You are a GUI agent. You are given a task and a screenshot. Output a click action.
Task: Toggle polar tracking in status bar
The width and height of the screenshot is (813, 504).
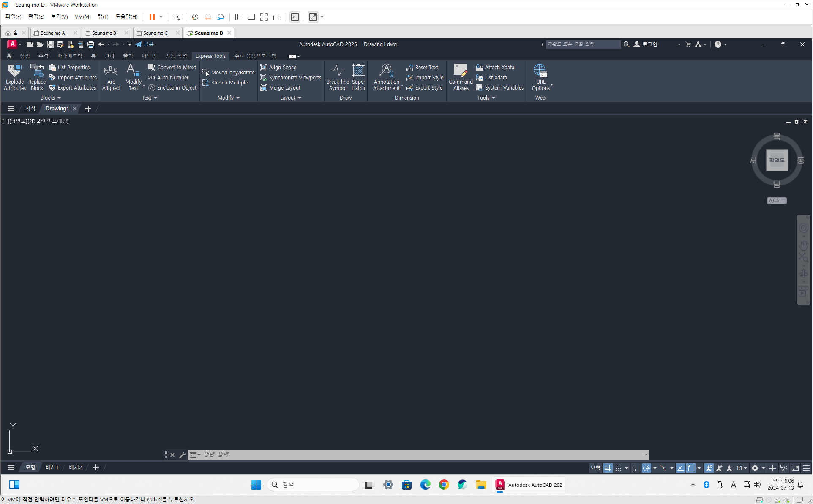click(x=646, y=468)
